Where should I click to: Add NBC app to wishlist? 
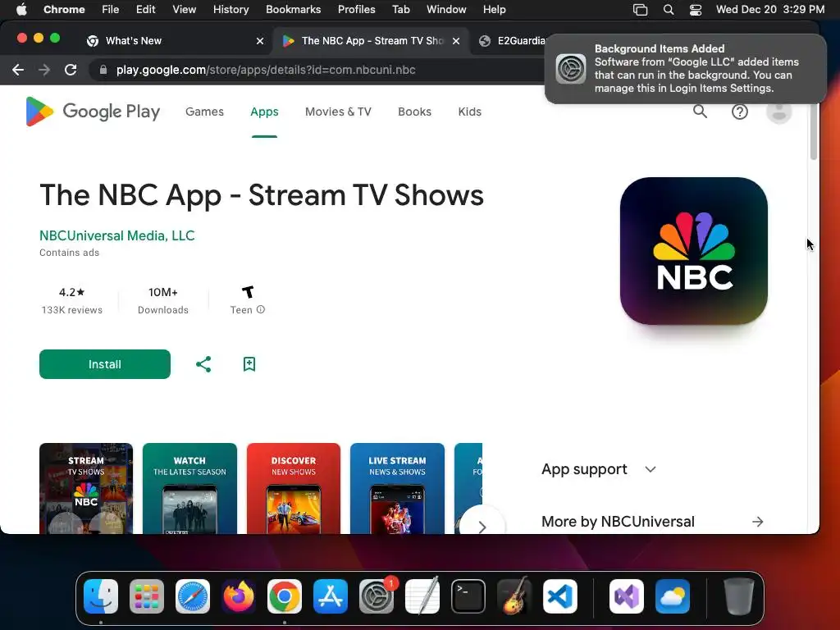(249, 364)
